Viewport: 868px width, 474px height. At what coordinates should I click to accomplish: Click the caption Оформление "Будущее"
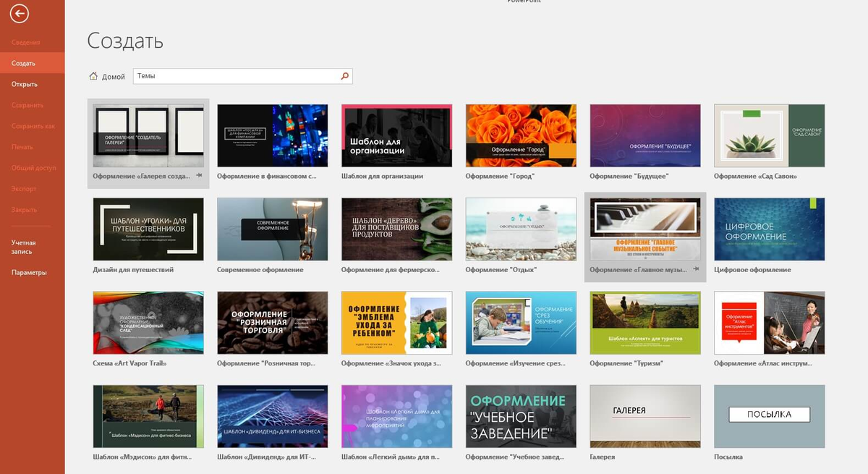pos(629,176)
